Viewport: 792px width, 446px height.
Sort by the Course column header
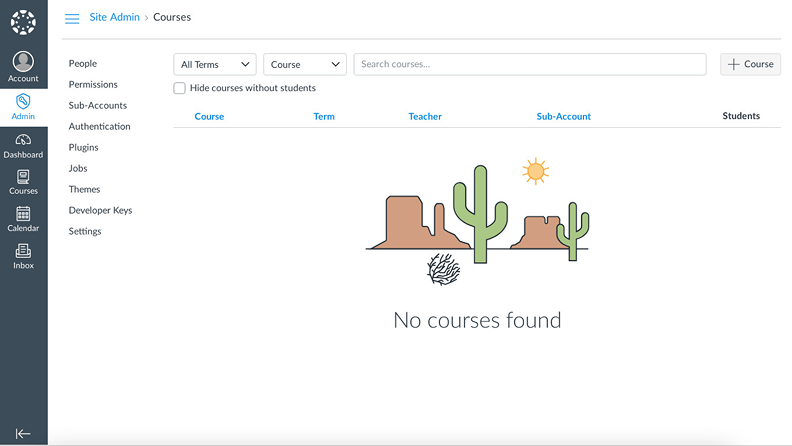[209, 116]
